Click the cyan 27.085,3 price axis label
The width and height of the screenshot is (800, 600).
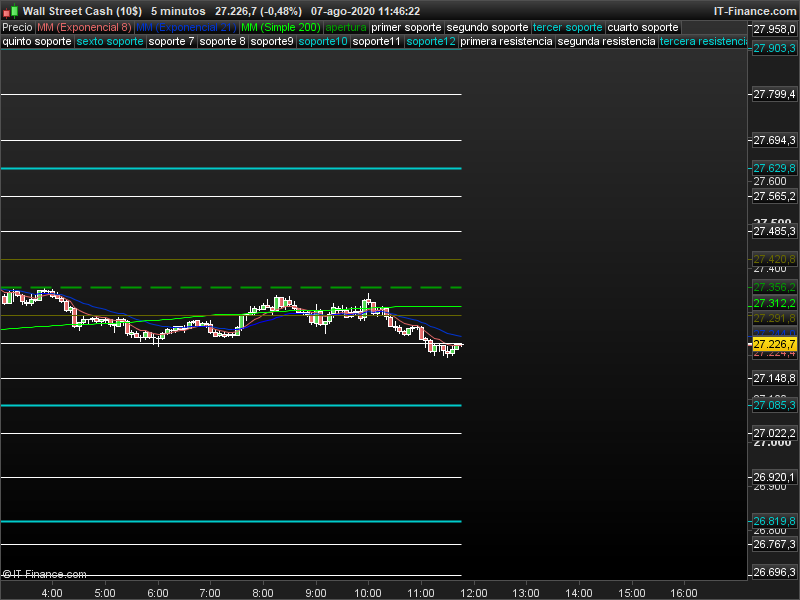coord(774,405)
